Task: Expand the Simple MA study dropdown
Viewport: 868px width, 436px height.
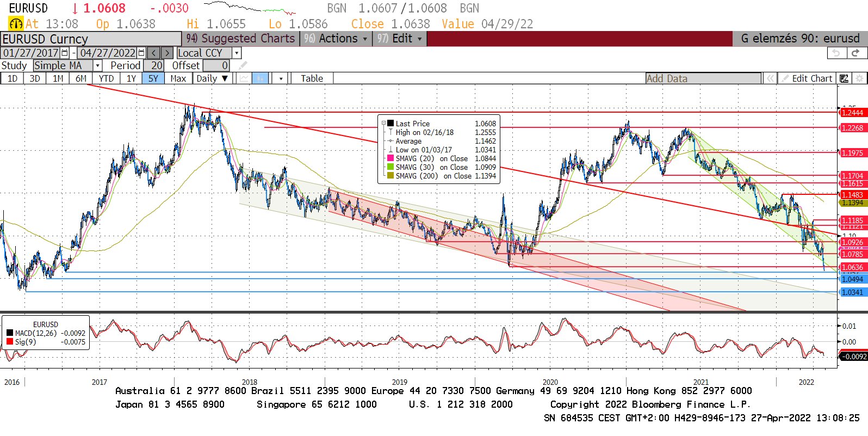Action: [97, 66]
